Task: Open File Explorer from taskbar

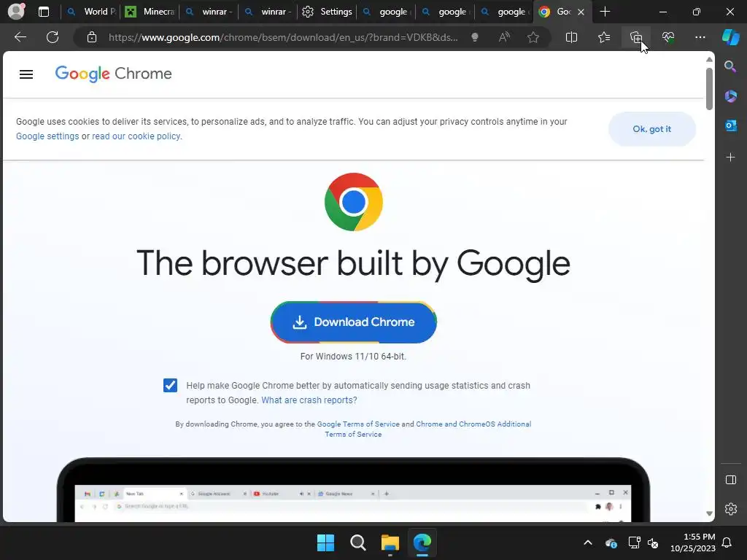Action: point(390,542)
